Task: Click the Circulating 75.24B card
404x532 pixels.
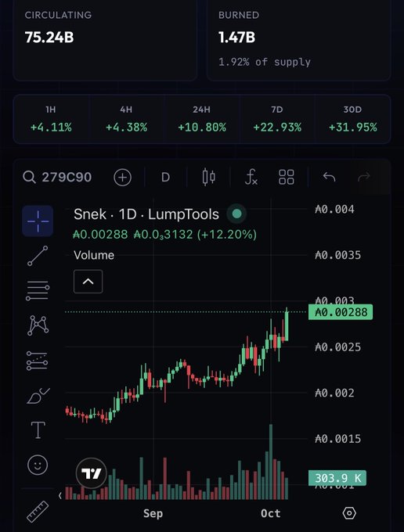Action: pyautogui.click(x=105, y=40)
